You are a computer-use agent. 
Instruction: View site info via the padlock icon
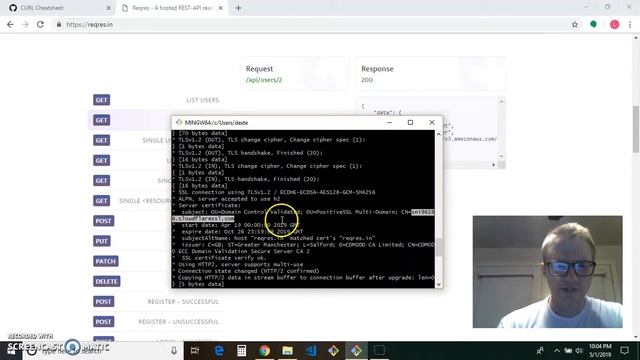59,24
